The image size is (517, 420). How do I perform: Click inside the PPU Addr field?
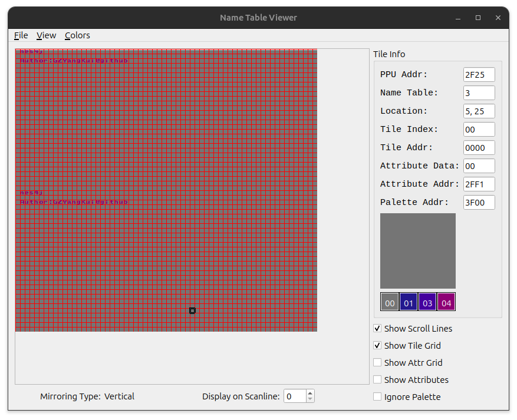pyautogui.click(x=479, y=74)
